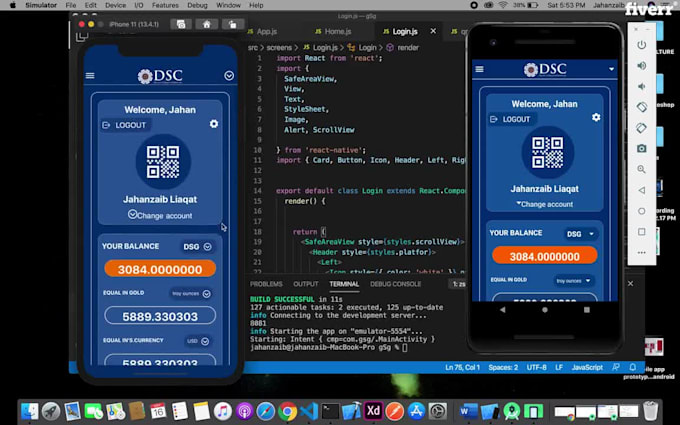Screen dimensions: 680x425
Task: Open settings gear in Android app card
Action: 596,118
